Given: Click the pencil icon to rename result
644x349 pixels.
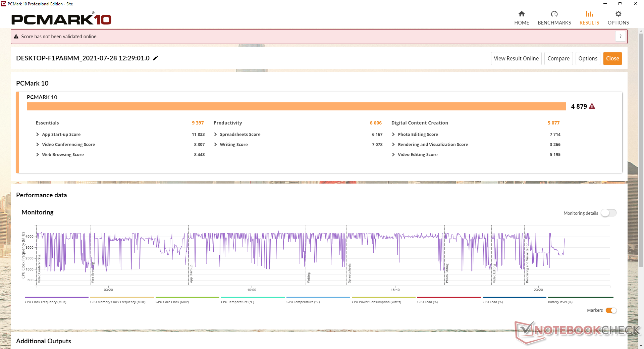Looking at the screenshot, I should (x=155, y=58).
